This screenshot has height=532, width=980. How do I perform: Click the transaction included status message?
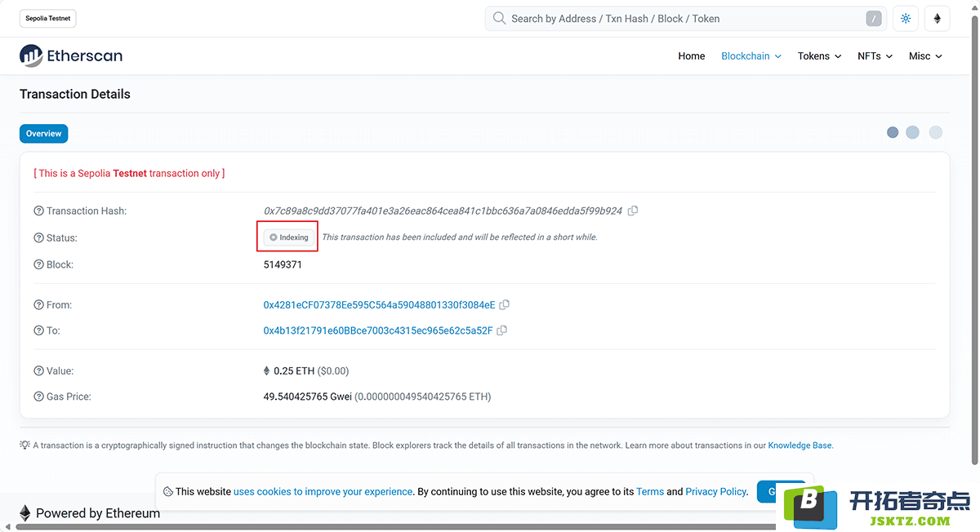[x=460, y=237]
